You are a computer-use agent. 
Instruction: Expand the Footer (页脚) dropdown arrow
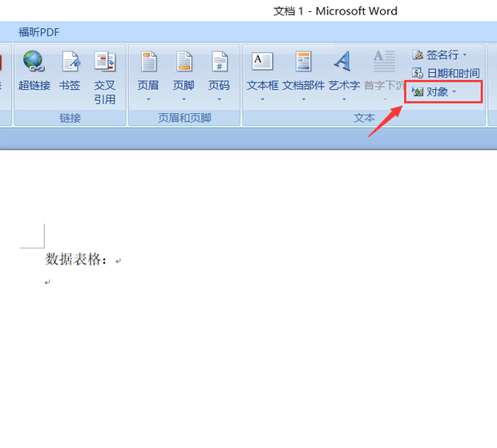pos(184,99)
